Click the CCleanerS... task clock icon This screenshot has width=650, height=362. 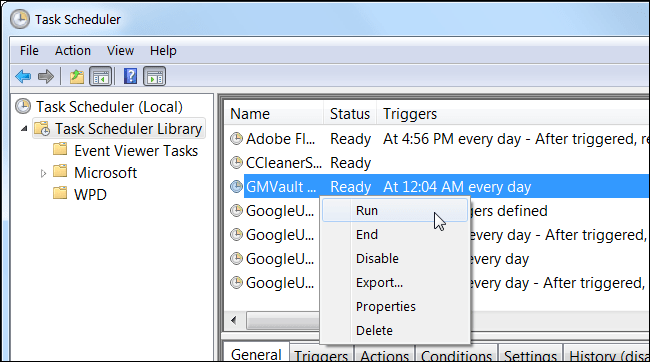click(x=236, y=163)
